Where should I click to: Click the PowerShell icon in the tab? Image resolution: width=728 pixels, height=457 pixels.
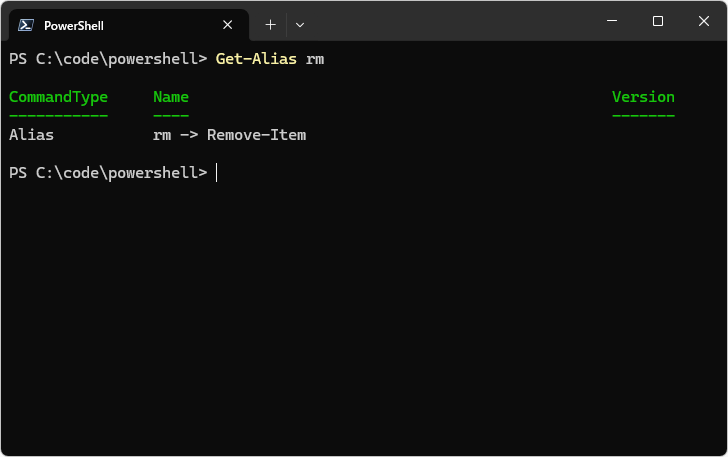(x=27, y=25)
